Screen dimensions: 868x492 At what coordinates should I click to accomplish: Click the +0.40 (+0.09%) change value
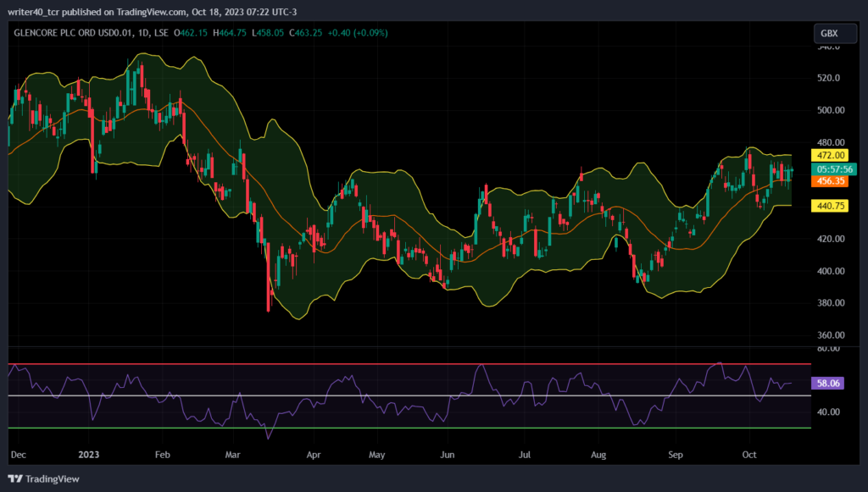(x=358, y=33)
